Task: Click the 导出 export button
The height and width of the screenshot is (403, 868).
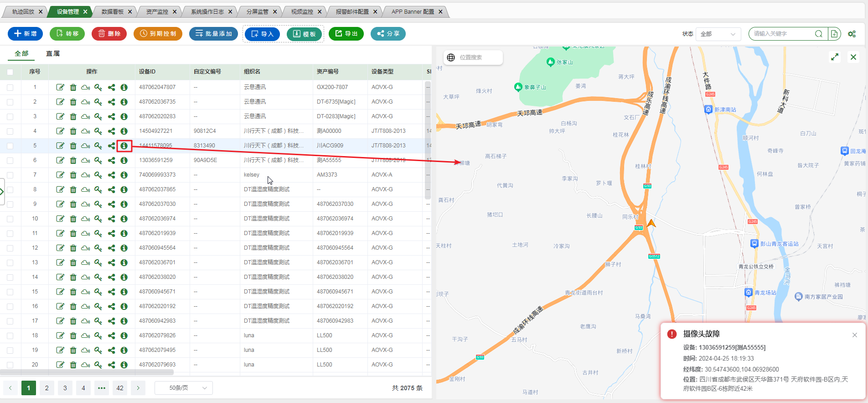Action: point(346,34)
